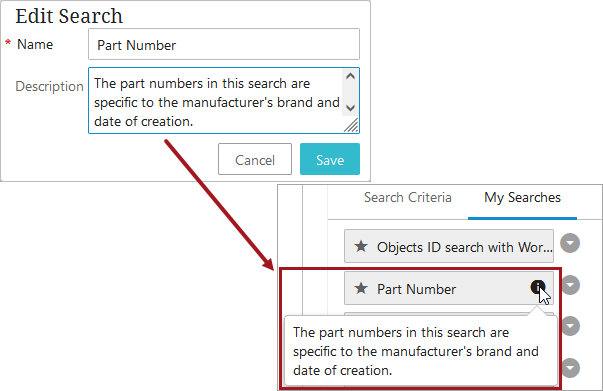Select the My Searches tab

coord(522,198)
